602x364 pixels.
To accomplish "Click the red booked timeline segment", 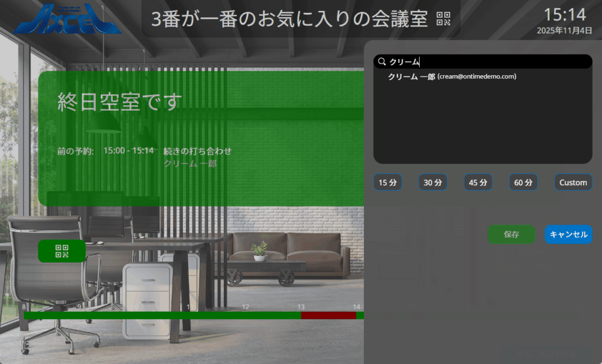I will (328, 316).
